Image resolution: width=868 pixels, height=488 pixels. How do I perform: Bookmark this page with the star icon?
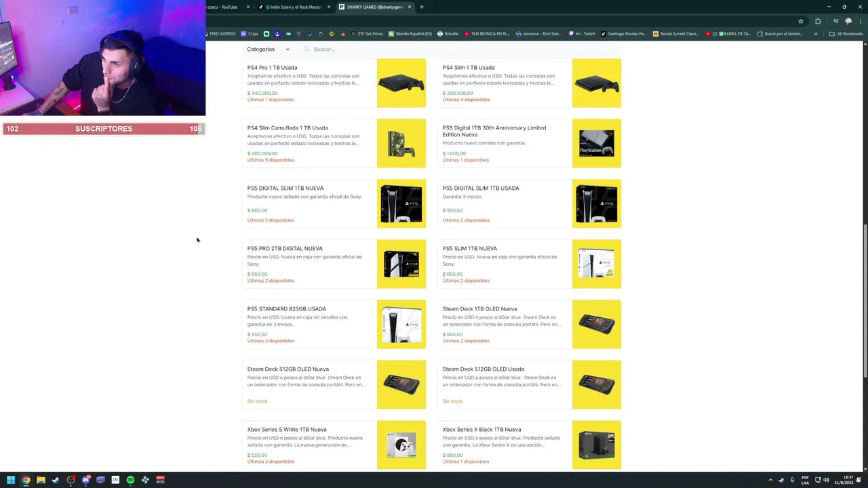click(801, 21)
